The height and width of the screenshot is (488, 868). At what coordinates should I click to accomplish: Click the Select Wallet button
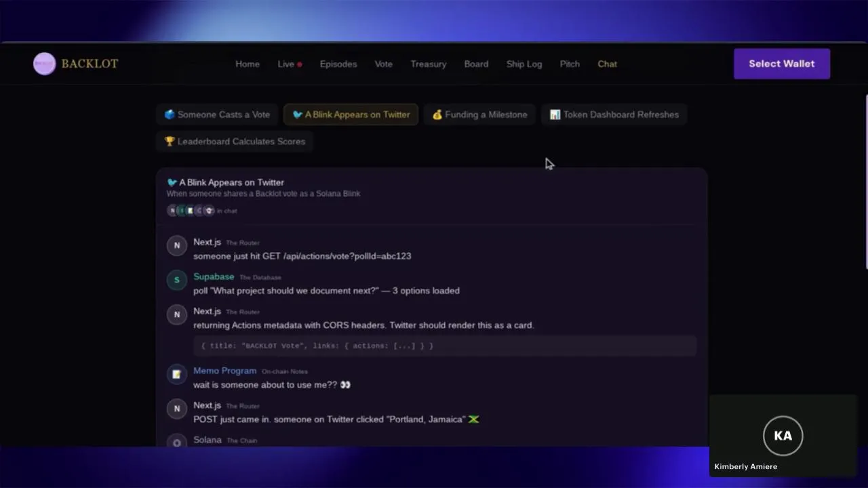click(x=782, y=64)
